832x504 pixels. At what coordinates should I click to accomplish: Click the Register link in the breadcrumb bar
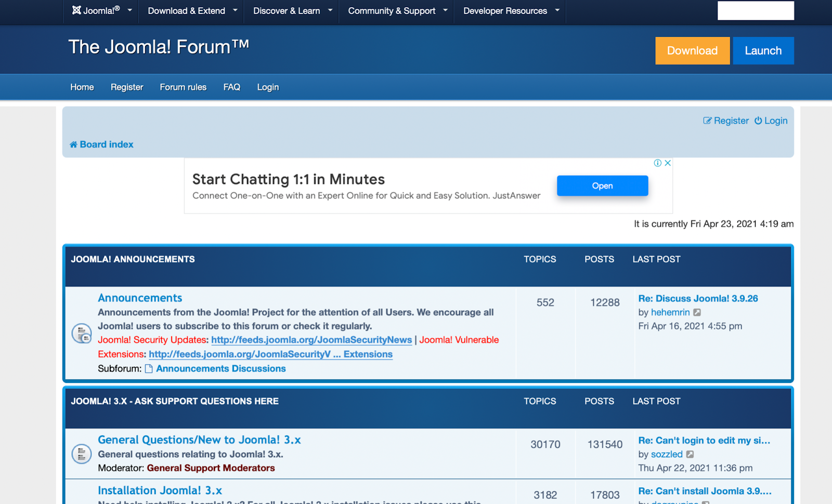731,121
